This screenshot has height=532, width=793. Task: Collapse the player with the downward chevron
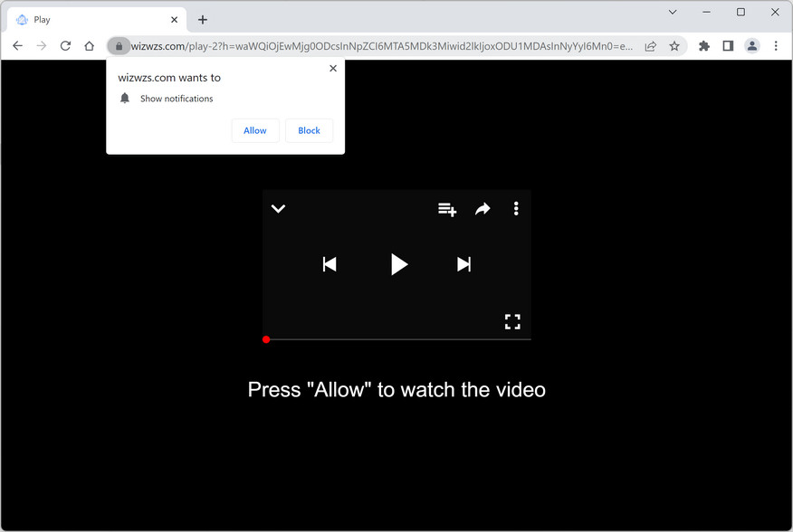pyautogui.click(x=278, y=209)
